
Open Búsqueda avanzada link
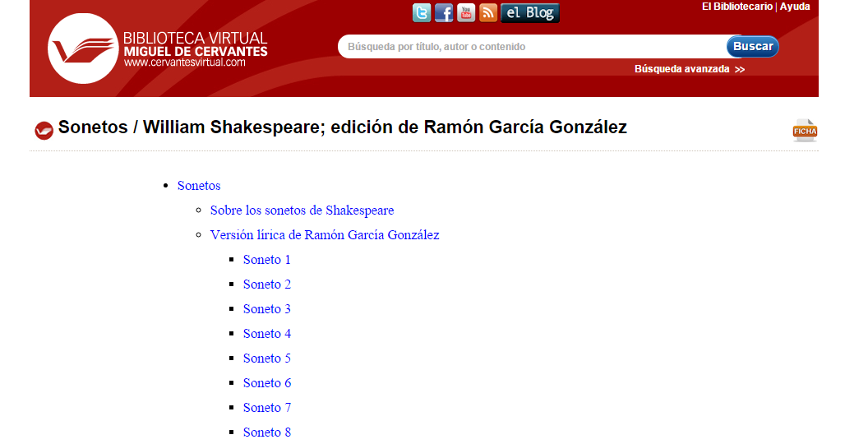tap(689, 69)
